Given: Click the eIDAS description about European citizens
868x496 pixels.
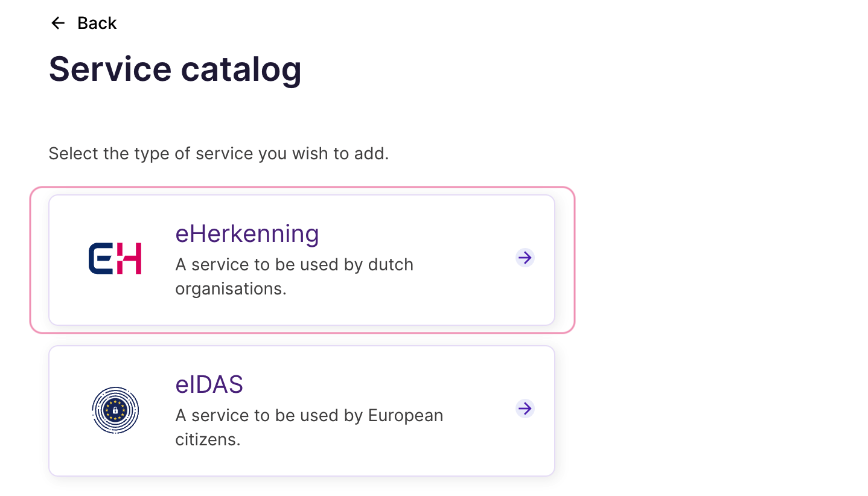Looking at the screenshot, I should [x=309, y=416].
